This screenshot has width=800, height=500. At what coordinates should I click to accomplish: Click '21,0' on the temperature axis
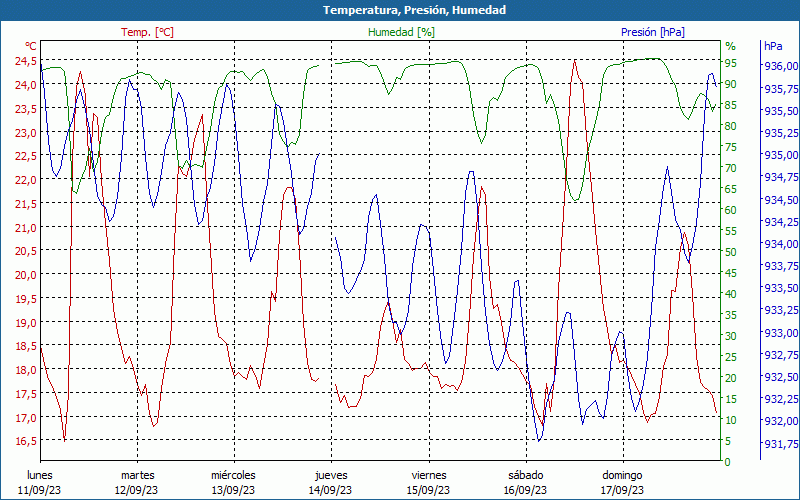(x=26, y=228)
